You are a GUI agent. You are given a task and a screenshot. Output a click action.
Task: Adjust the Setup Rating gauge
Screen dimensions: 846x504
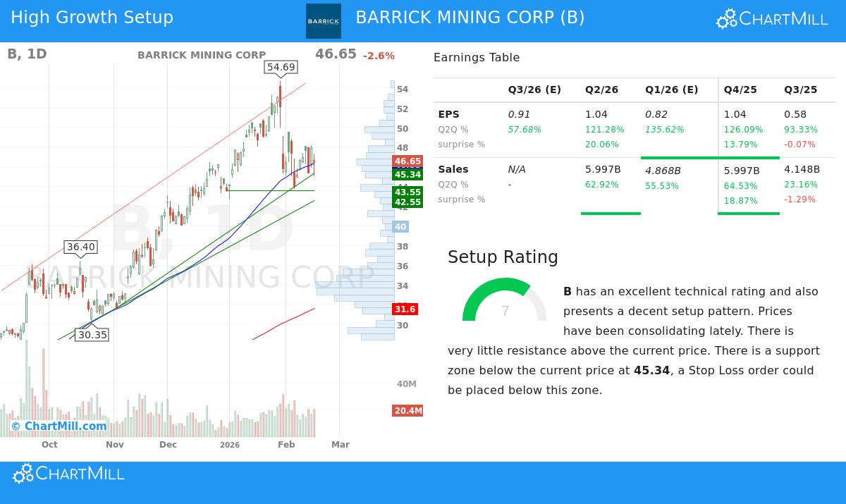click(x=505, y=305)
